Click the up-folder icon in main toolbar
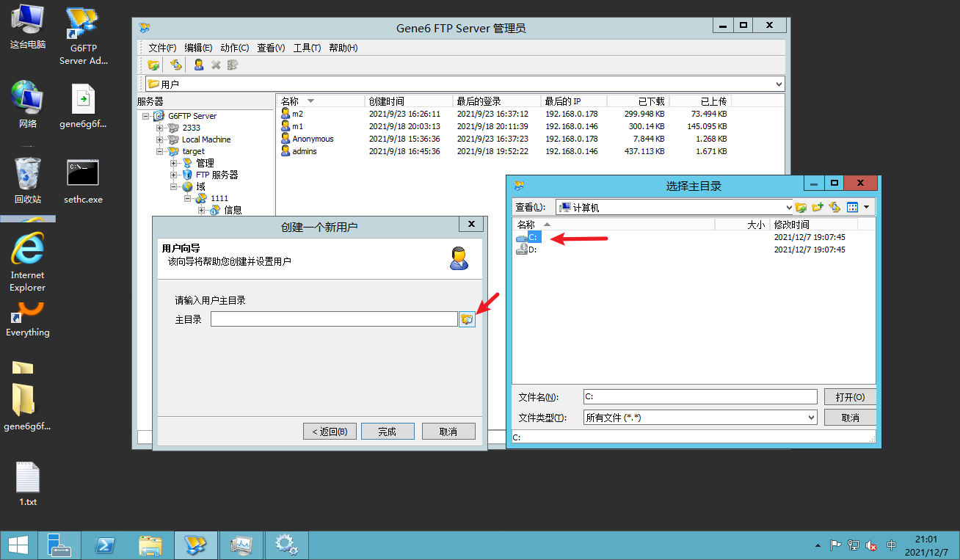The image size is (960, 560). [153, 65]
